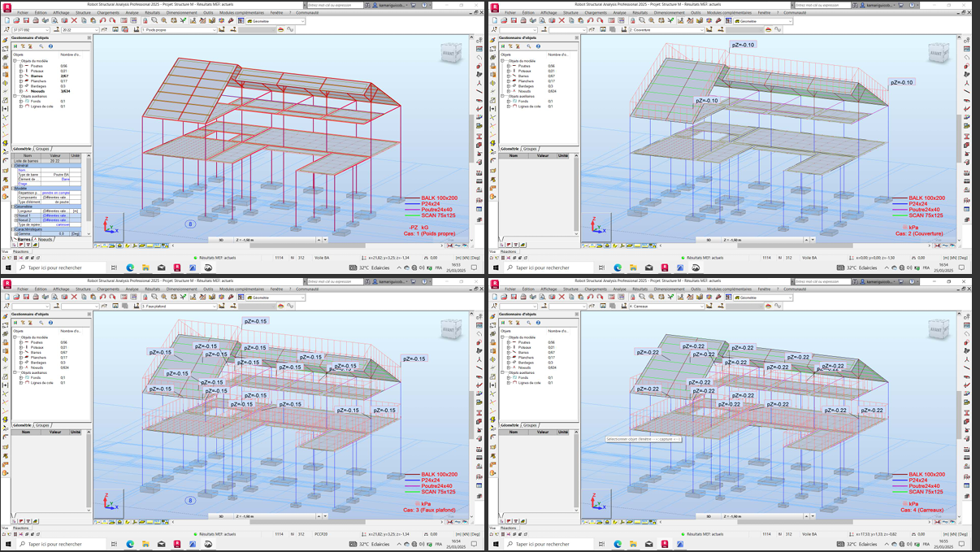Click notification icon in bottom-left taskbar

(x=474, y=544)
